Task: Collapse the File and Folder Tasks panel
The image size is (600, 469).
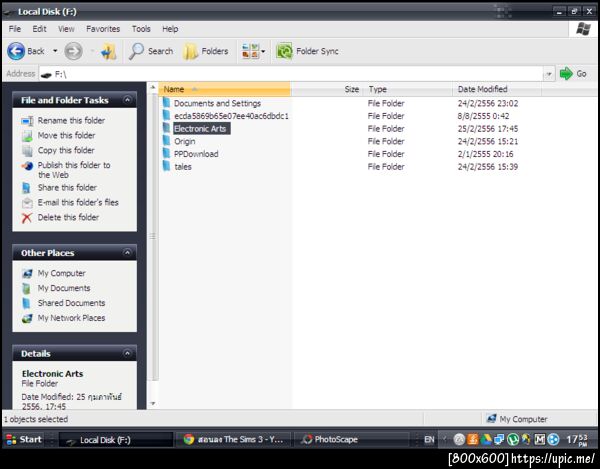Action: coord(127,100)
